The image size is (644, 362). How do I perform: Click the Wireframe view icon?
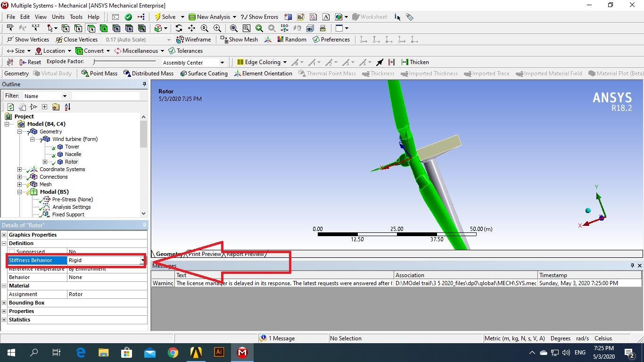193,40
